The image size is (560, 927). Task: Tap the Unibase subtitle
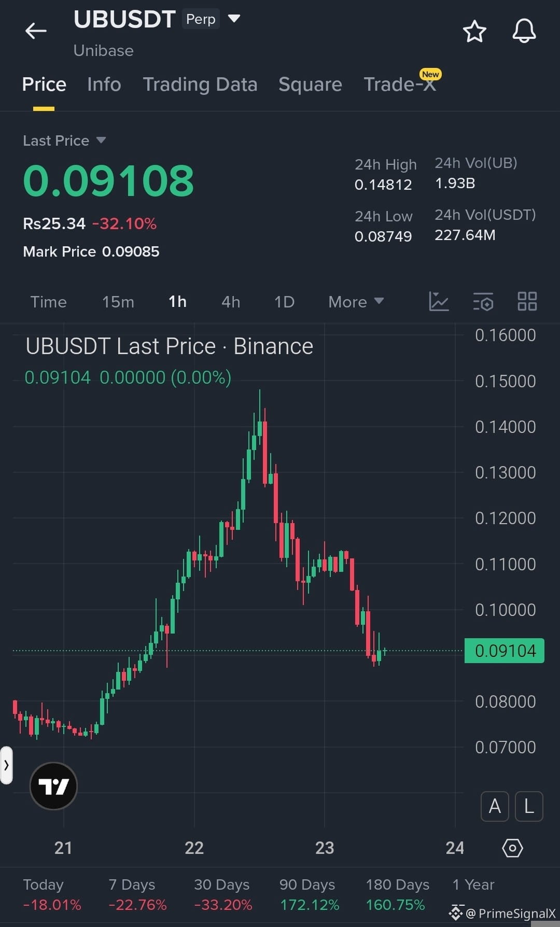coord(104,50)
